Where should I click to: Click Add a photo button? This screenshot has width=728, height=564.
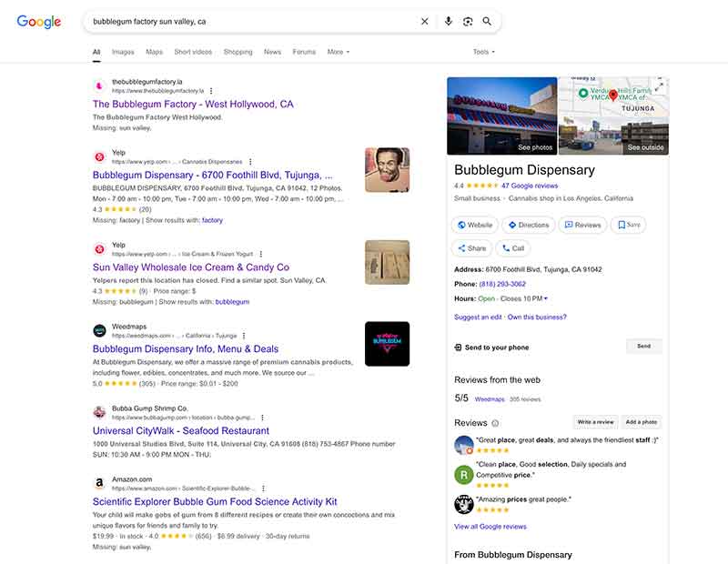point(642,422)
